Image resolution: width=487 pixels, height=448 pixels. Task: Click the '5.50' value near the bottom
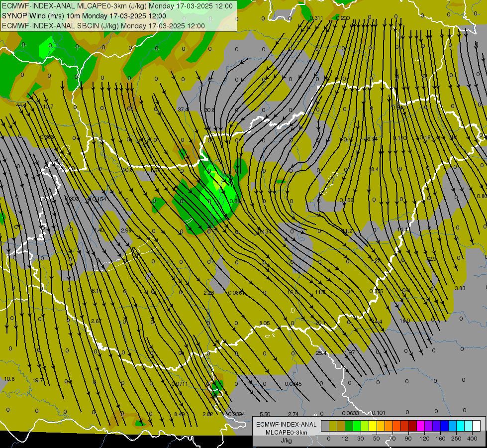click(x=265, y=414)
